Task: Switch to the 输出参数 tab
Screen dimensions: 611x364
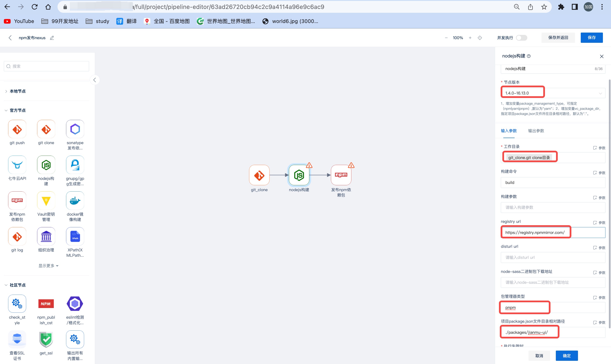Action: tap(536, 131)
